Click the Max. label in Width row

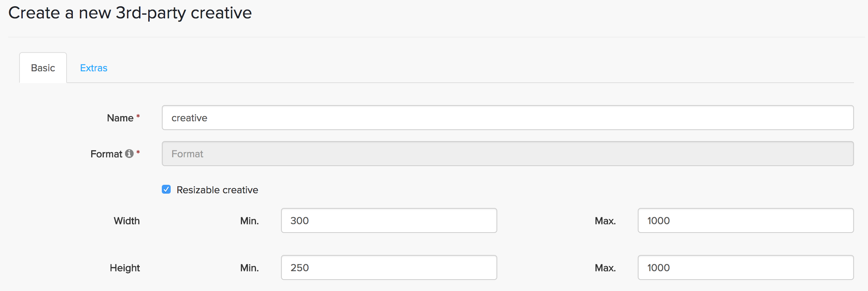pos(605,221)
